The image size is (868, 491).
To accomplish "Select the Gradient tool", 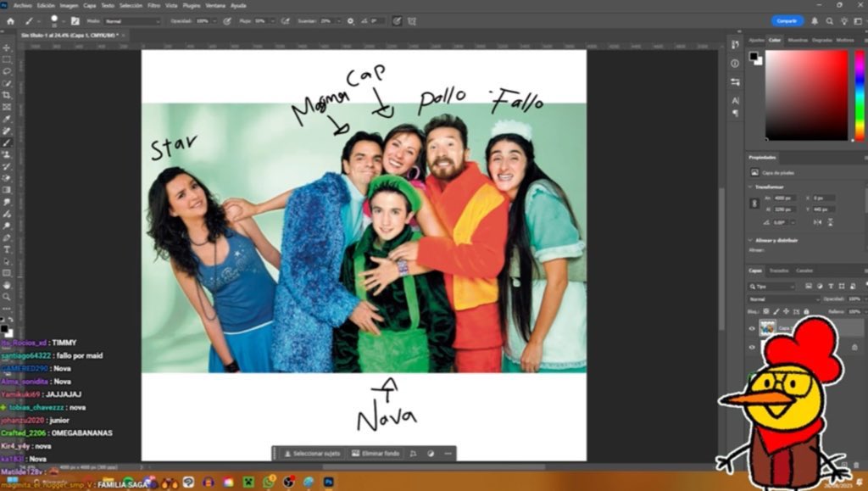I will (x=7, y=190).
